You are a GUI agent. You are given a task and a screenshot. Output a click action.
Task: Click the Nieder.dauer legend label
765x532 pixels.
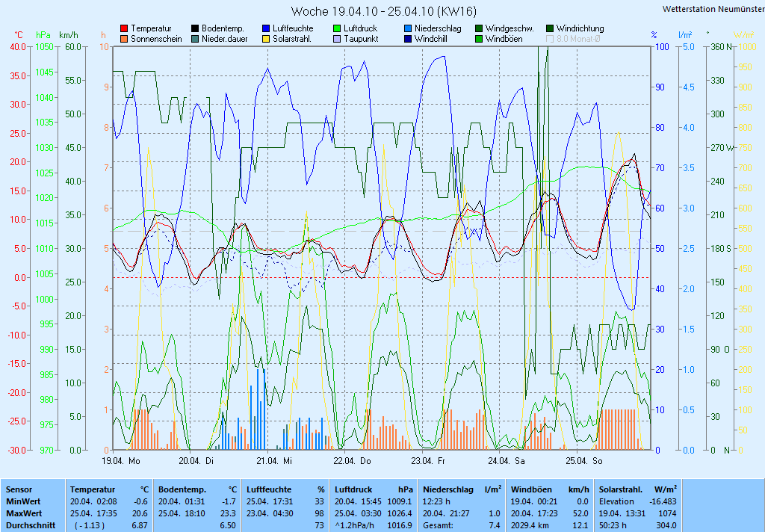point(224,39)
